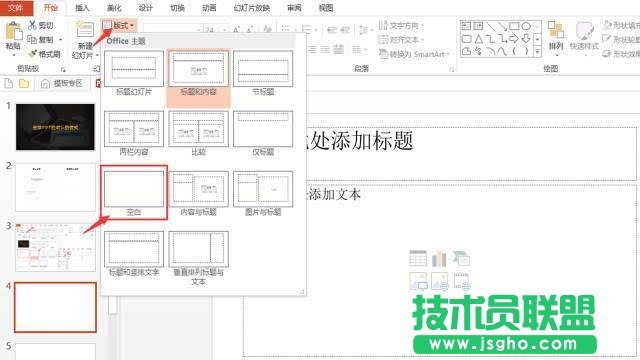
Task: Click the Cut (剪切) scissors icon
Action: [x=33, y=25]
